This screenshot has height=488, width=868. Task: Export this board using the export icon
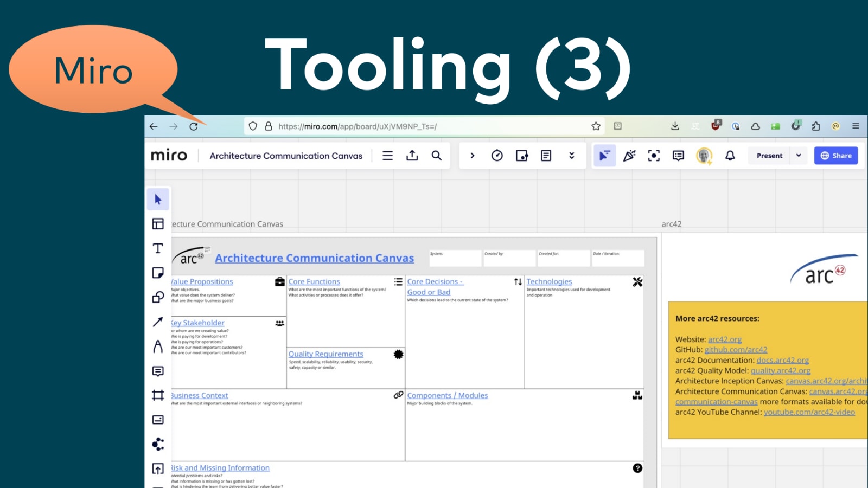(412, 156)
